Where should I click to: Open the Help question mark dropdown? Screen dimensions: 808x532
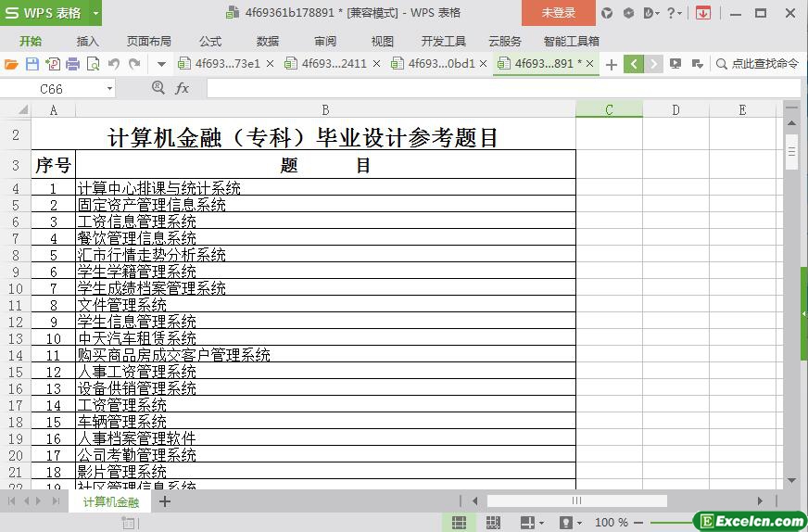tap(674, 13)
